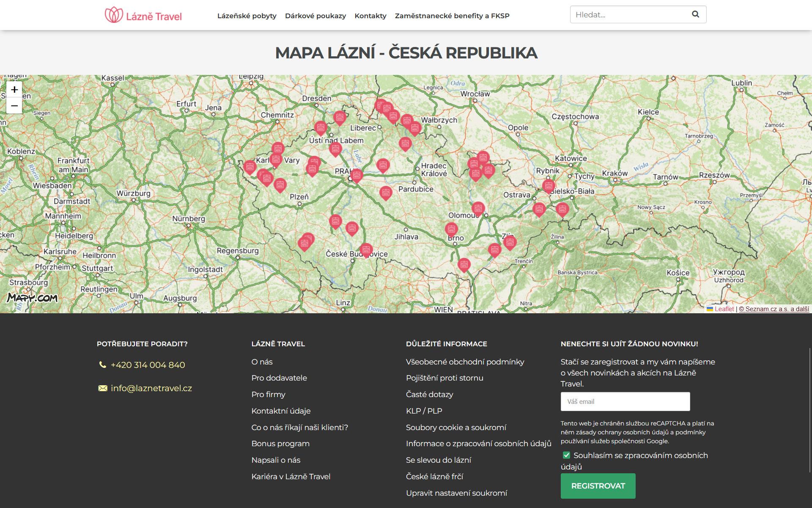Click the spa marker above Brno
Viewport: 812px width, 508px height.
[x=451, y=229]
